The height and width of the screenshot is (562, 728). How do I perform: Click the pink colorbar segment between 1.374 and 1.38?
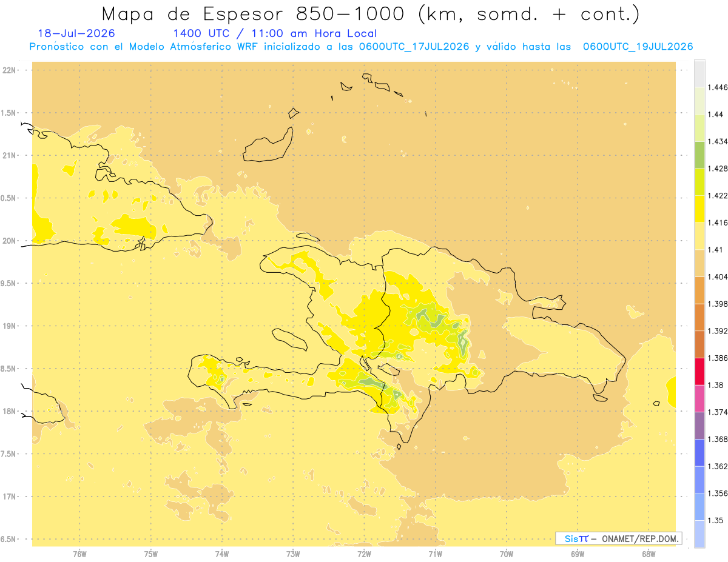click(699, 398)
